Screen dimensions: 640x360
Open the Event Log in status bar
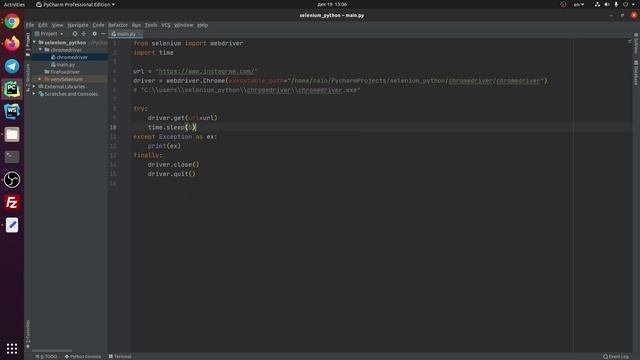(x=616, y=356)
